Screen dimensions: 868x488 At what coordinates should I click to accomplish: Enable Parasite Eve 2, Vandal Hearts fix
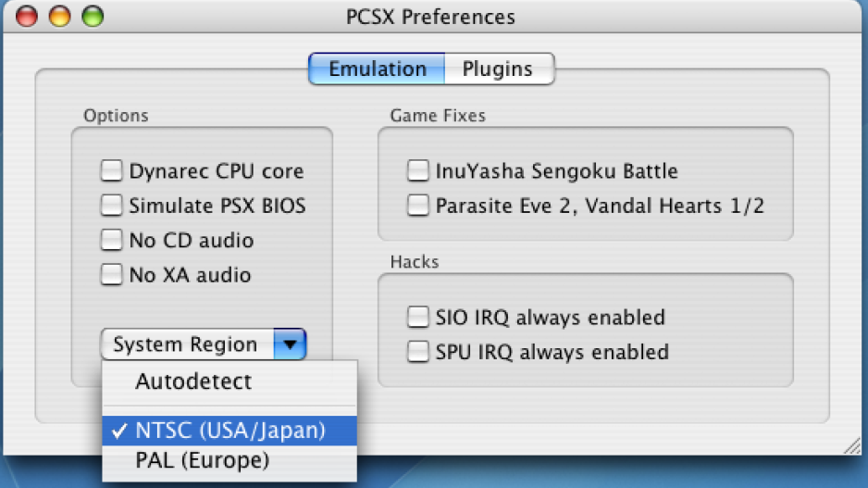click(418, 205)
